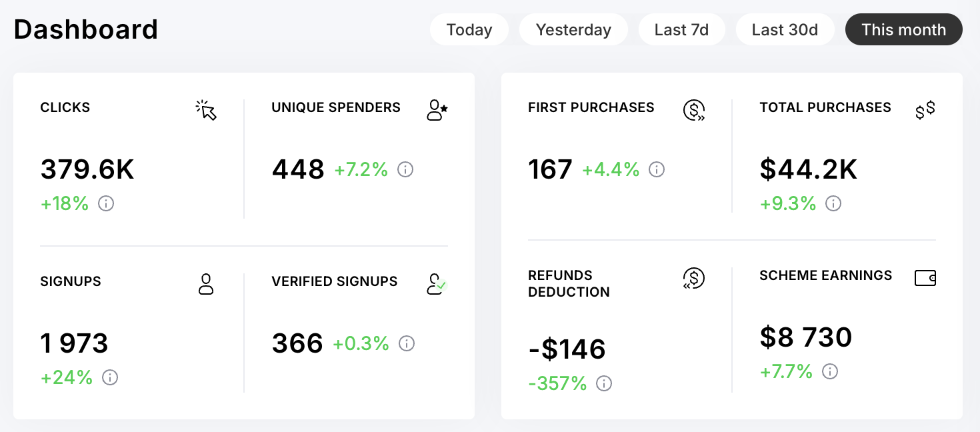This screenshot has height=432, width=980.
Task: Click the Unique Spenders user-star icon
Action: tap(437, 110)
